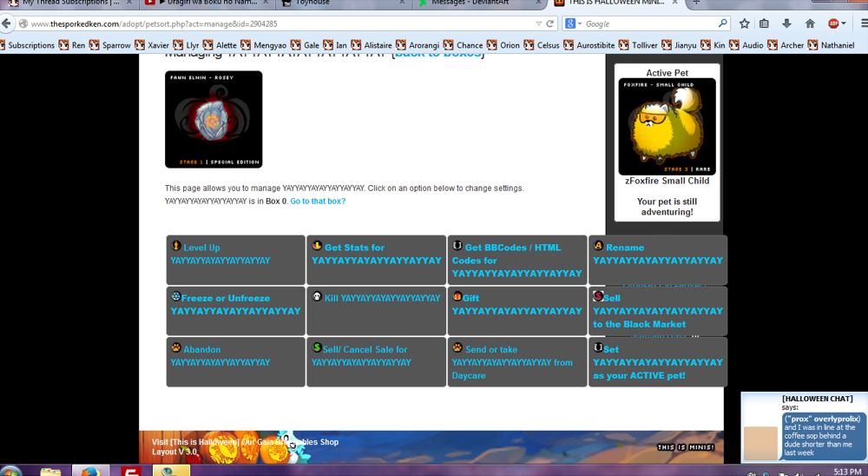Open the Firefox hamburger menu

865,23
